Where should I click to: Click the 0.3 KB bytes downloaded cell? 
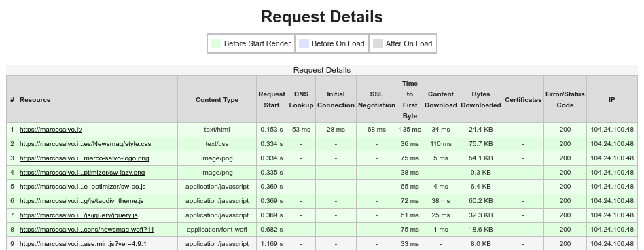click(x=480, y=173)
